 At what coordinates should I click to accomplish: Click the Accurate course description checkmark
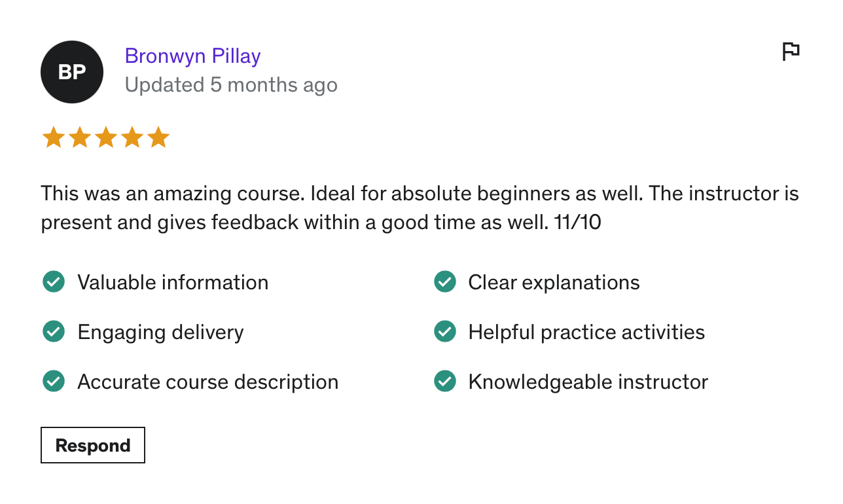click(54, 381)
